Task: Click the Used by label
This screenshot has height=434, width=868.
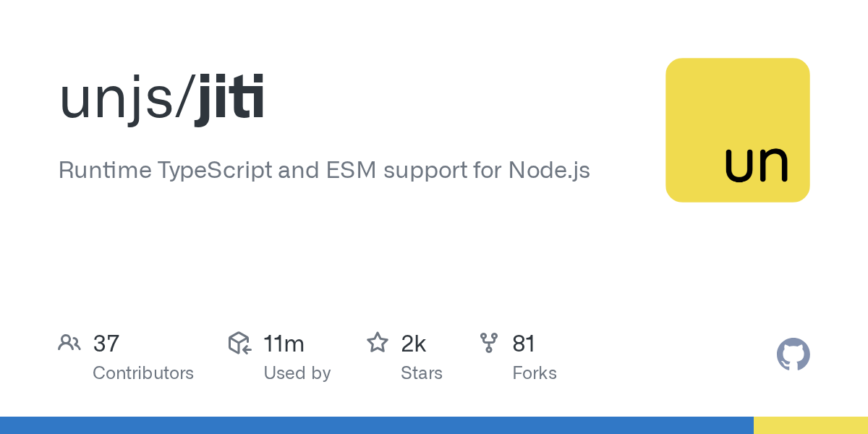Action: [x=297, y=373]
